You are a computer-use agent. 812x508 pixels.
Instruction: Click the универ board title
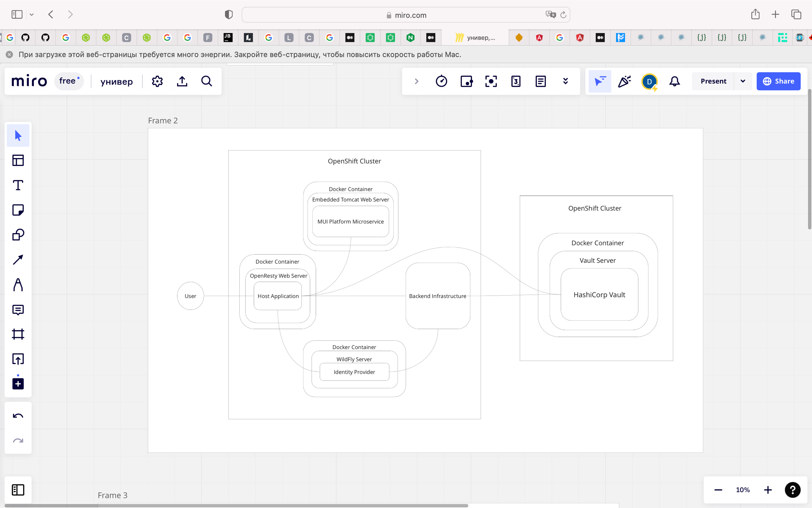[x=116, y=81]
